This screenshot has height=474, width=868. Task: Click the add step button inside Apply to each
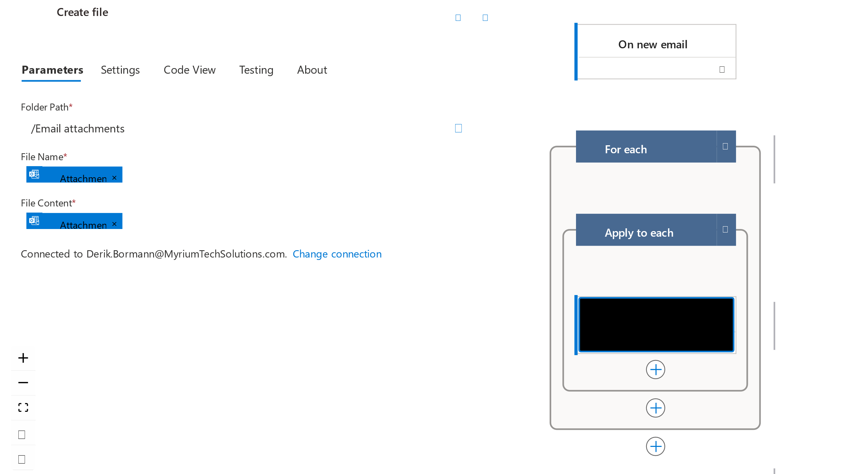pyautogui.click(x=655, y=368)
